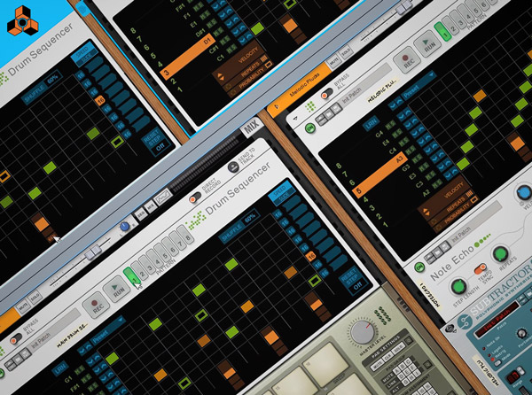532x395 pixels.
Task: Open the automation curve icon on mixer strip
Action: pos(163,197)
